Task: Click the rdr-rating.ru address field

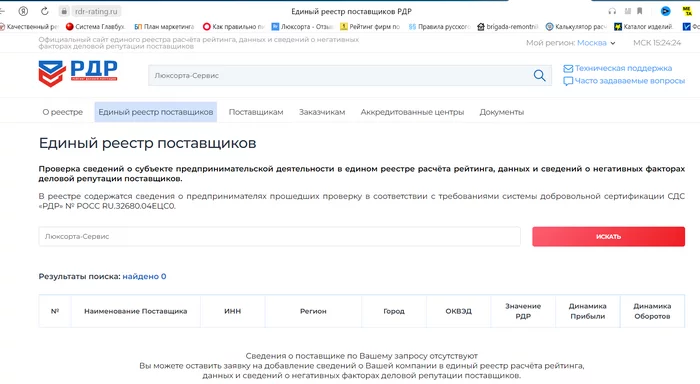Action: click(x=96, y=11)
